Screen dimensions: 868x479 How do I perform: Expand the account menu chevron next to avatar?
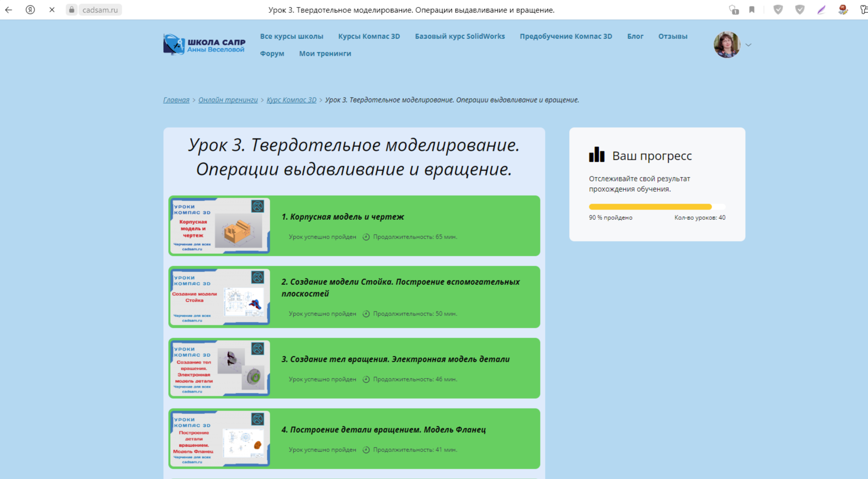tap(748, 45)
